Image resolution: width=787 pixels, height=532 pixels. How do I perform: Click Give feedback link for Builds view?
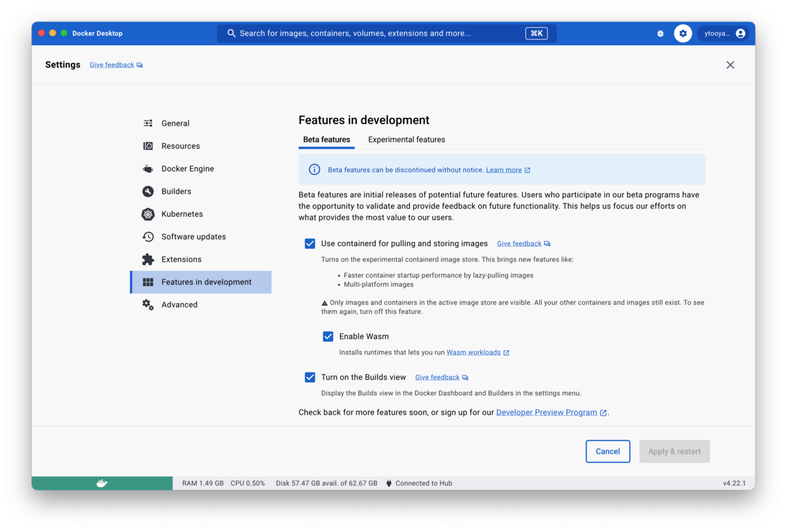[x=437, y=378]
